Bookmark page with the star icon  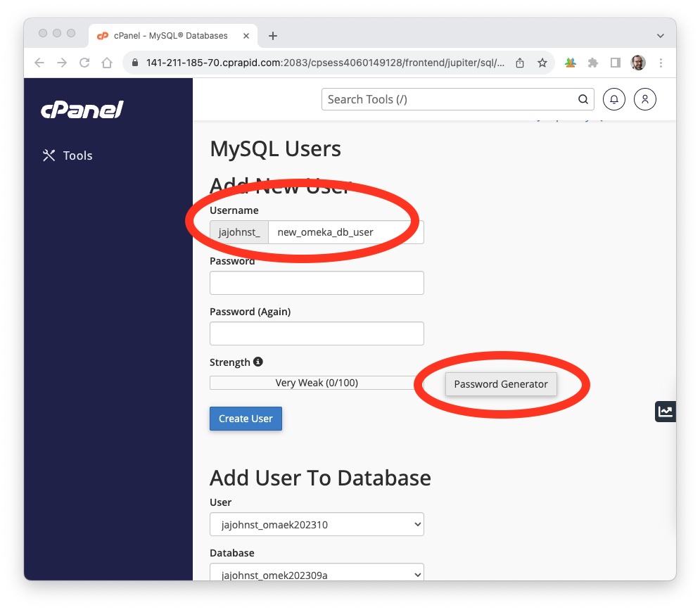coord(542,63)
